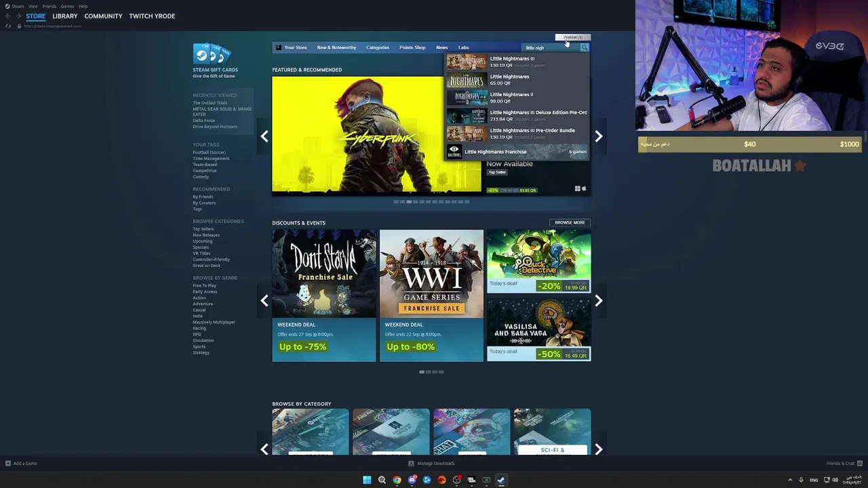Open Cyberpunk featured banner
Image resolution: width=868 pixels, height=488 pixels.
376,135
